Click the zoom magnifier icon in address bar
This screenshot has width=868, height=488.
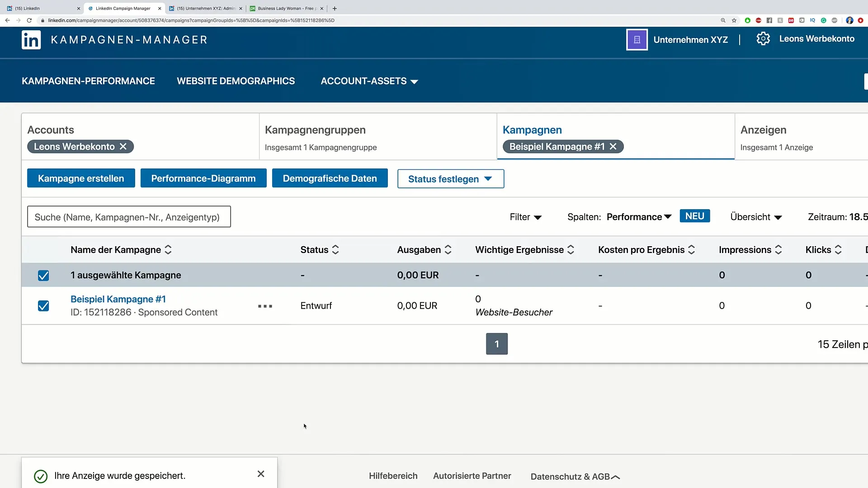click(723, 20)
